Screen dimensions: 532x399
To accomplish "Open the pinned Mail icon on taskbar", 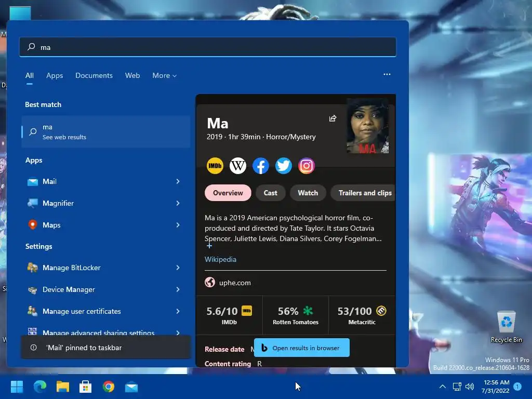I will tap(131, 387).
